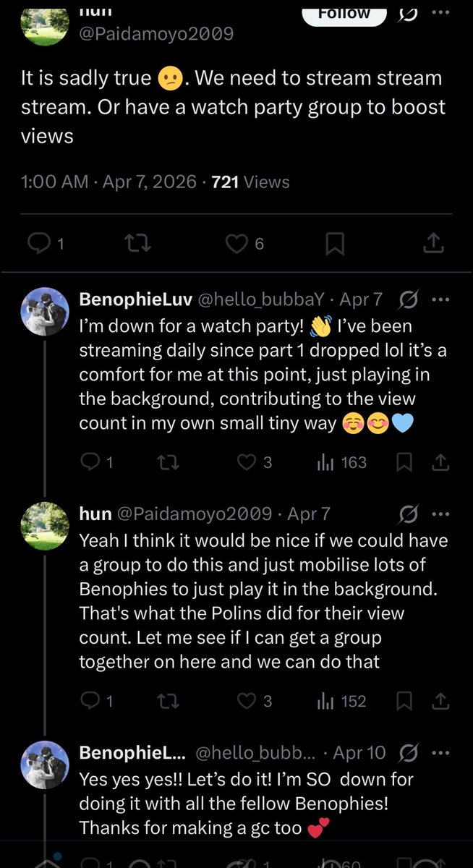Image resolution: width=473 pixels, height=868 pixels.
Task: Open Grok icon on hun's Apr 7 reply
Action: (x=409, y=514)
